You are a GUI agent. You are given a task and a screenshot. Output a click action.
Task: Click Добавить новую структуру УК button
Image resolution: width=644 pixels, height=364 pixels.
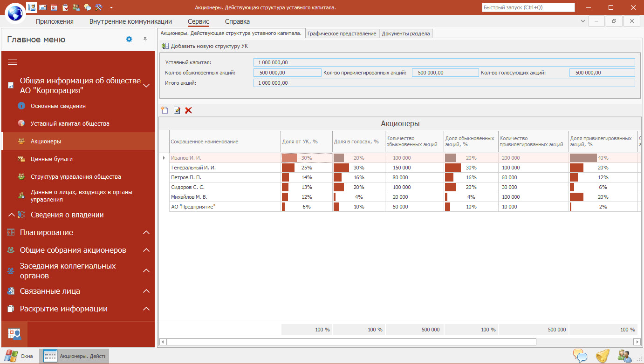pyautogui.click(x=205, y=46)
